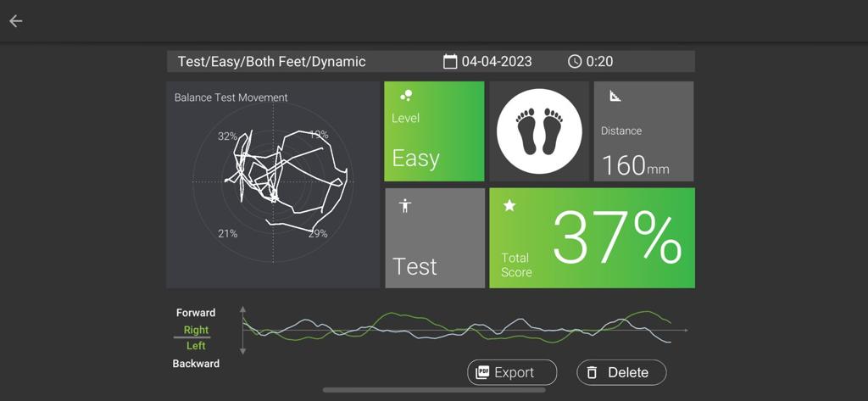The height and width of the screenshot is (401, 868).
Task: Click the Forward legend label
Action: click(x=196, y=313)
